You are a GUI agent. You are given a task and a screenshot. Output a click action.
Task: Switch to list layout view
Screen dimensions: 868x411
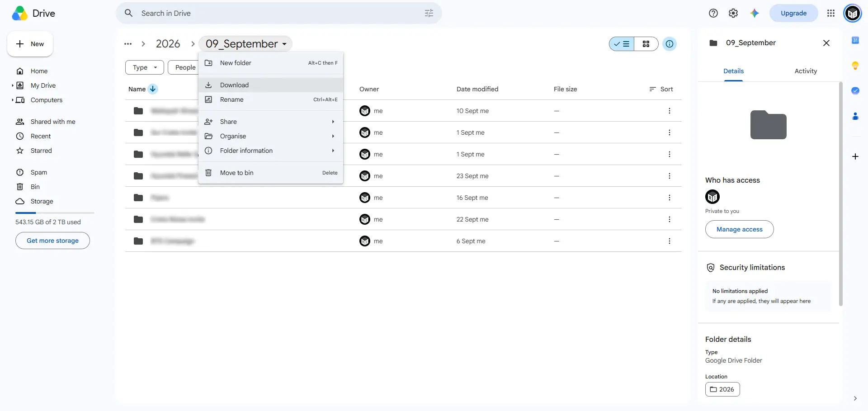[x=622, y=44]
